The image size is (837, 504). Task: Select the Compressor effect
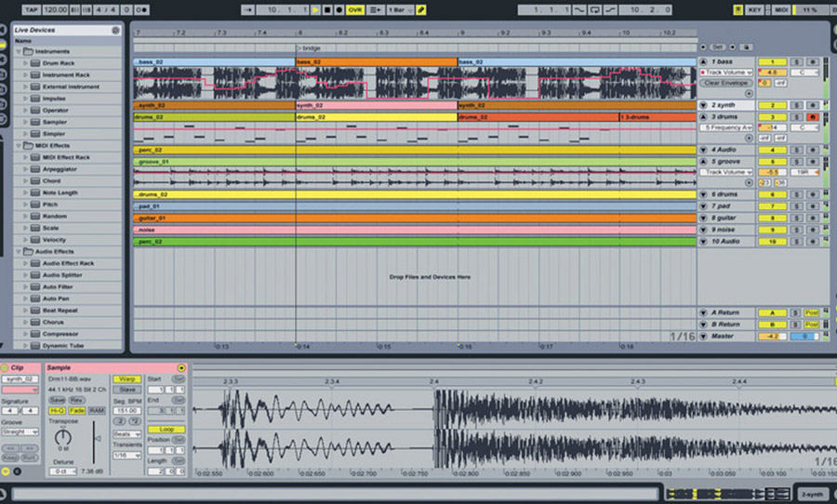pos(60,334)
